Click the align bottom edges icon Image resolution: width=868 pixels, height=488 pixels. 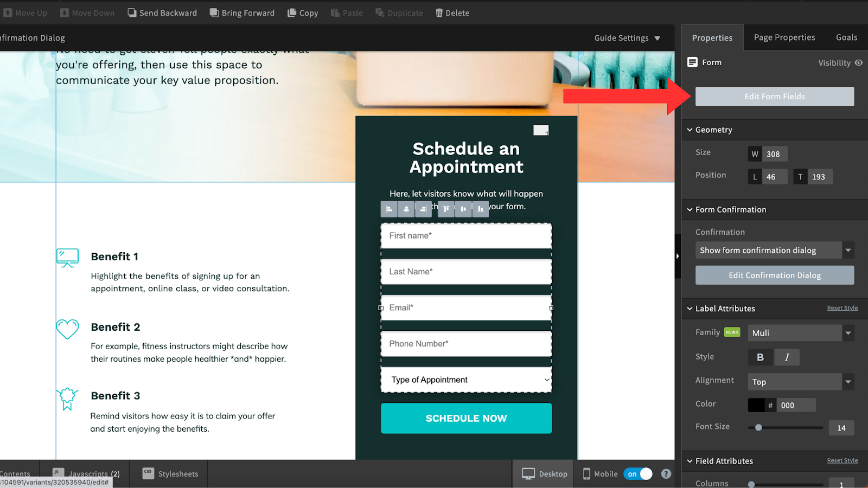click(480, 209)
